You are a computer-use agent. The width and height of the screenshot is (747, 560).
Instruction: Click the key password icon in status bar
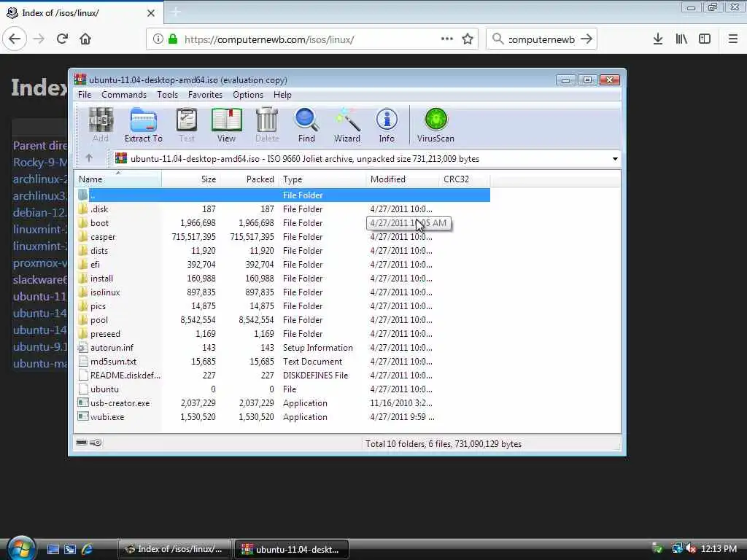(96, 443)
